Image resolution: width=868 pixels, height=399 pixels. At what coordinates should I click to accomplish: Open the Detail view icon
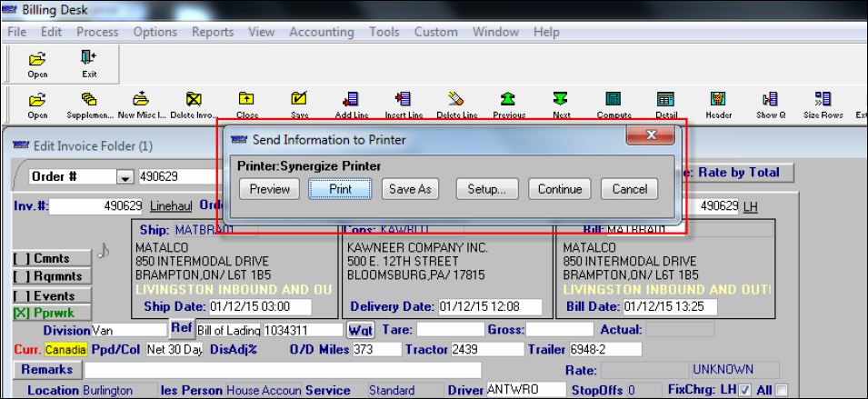coord(665,104)
